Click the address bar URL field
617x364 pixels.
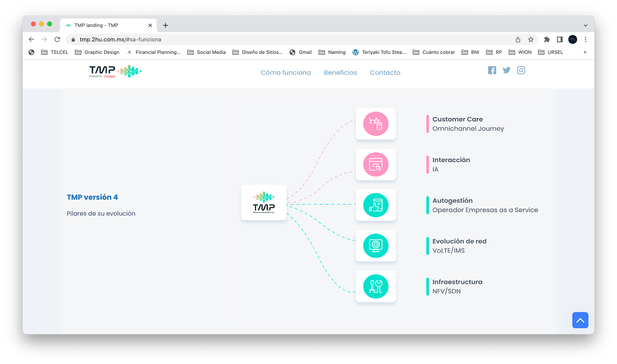(289, 39)
